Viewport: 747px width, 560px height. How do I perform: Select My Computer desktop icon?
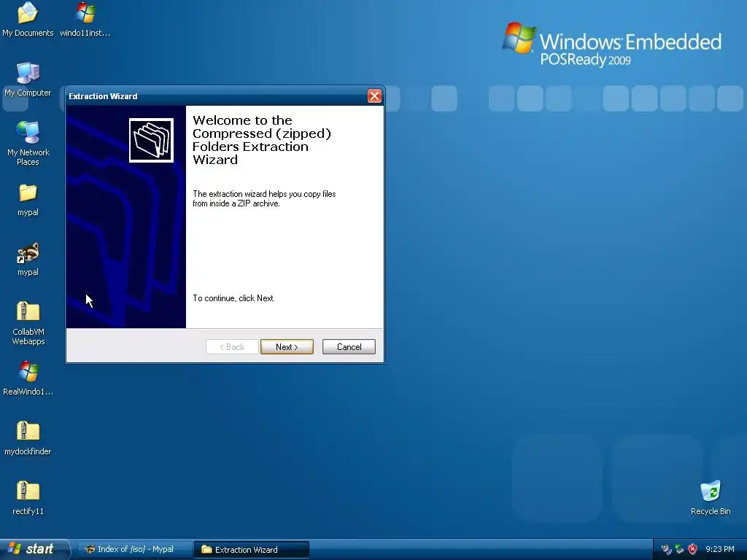pos(28,79)
